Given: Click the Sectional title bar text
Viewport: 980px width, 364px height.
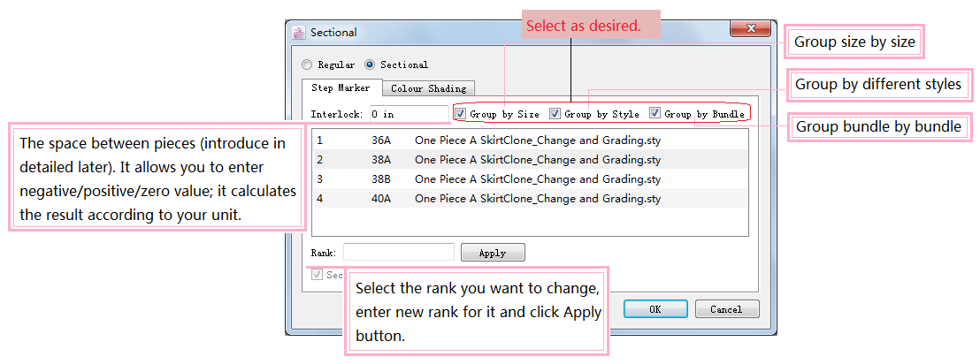Looking at the screenshot, I should point(333,33).
